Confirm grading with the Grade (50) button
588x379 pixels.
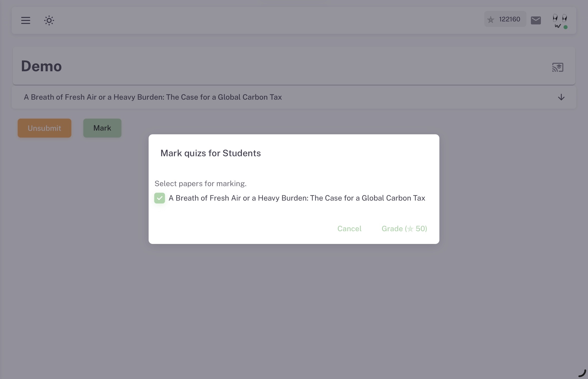click(404, 229)
